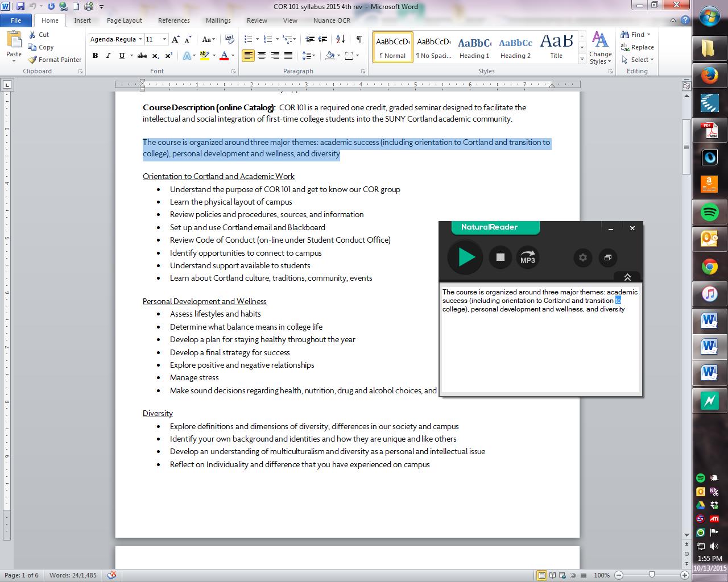Cut the selected text
The image size is (728, 582).
pyautogui.click(x=39, y=35)
